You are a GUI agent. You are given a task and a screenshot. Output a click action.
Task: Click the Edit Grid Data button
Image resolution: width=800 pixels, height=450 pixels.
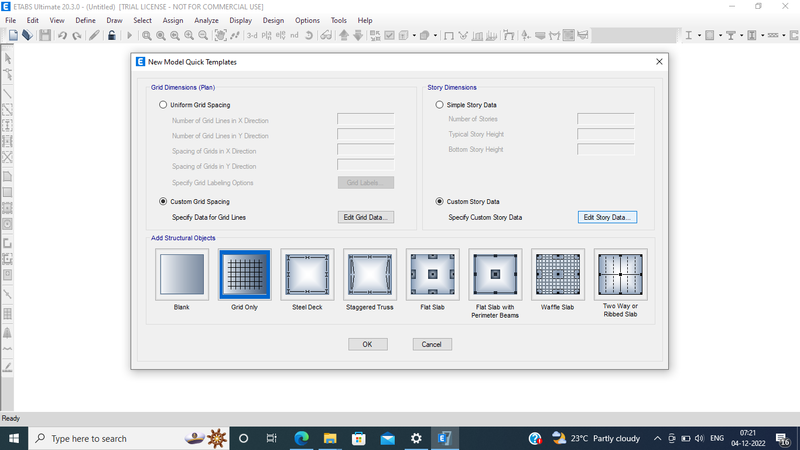(366, 217)
